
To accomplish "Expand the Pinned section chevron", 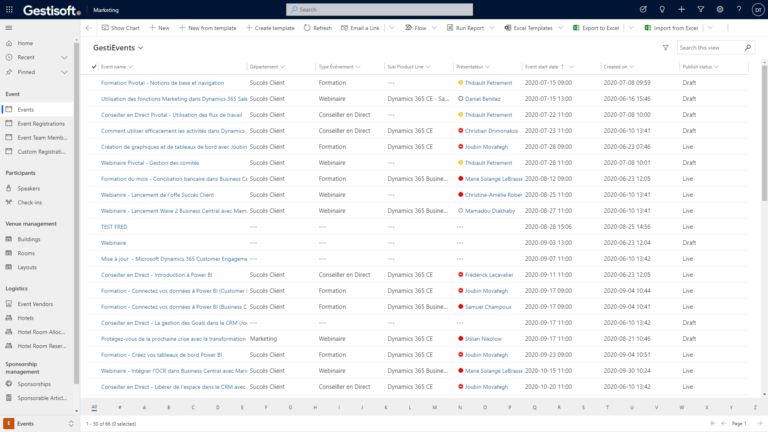I will click(64, 72).
